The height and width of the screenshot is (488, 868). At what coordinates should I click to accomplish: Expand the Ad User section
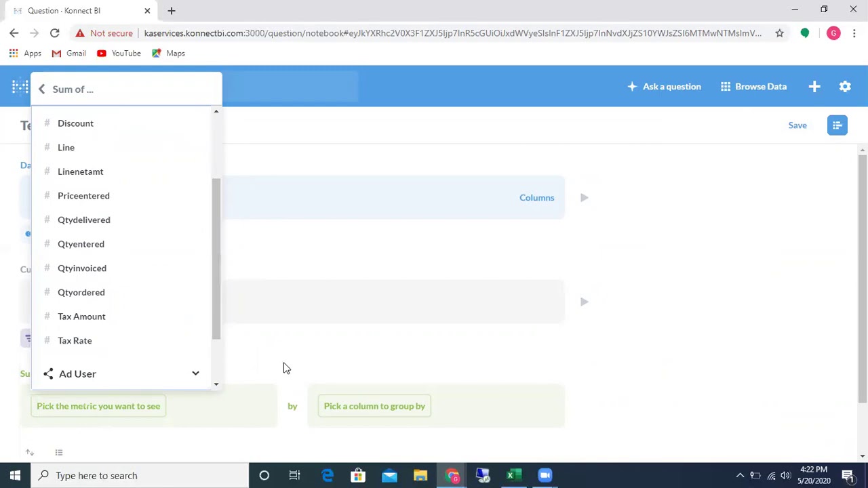coord(195,373)
